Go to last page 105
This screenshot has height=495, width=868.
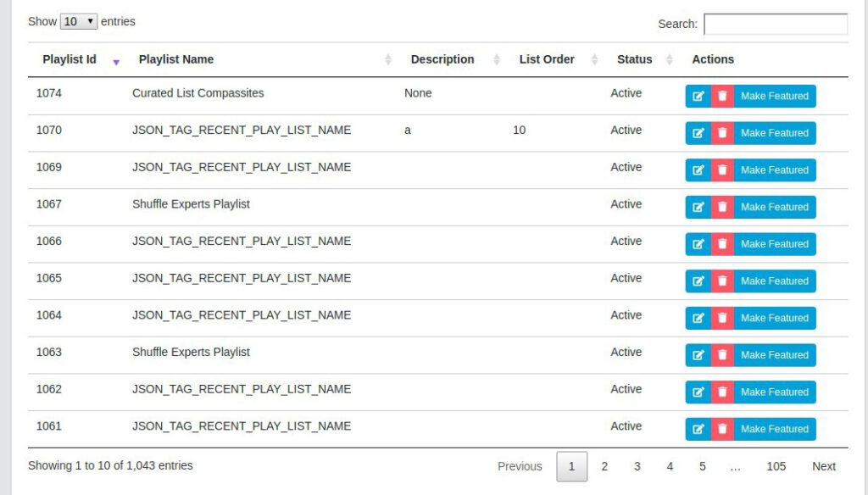[x=776, y=466]
